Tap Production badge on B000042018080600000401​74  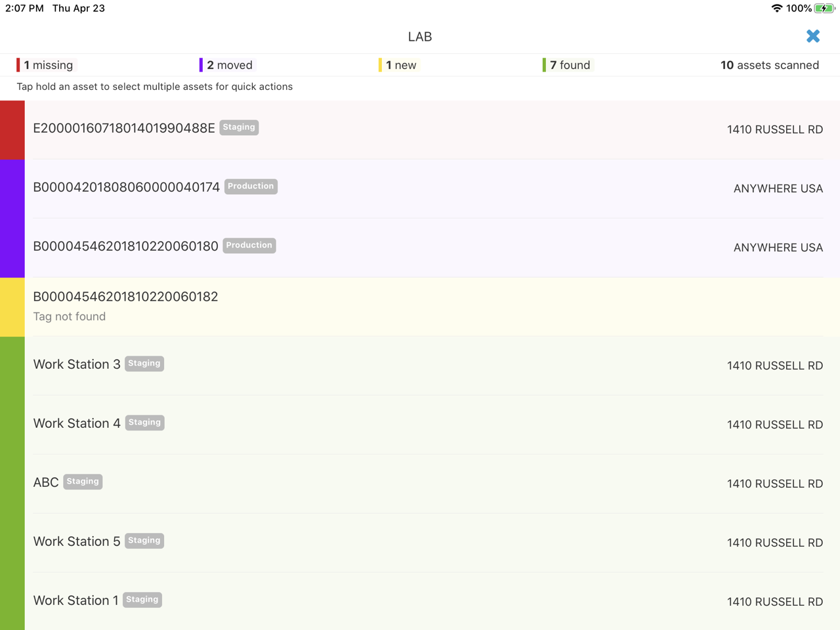(251, 186)
